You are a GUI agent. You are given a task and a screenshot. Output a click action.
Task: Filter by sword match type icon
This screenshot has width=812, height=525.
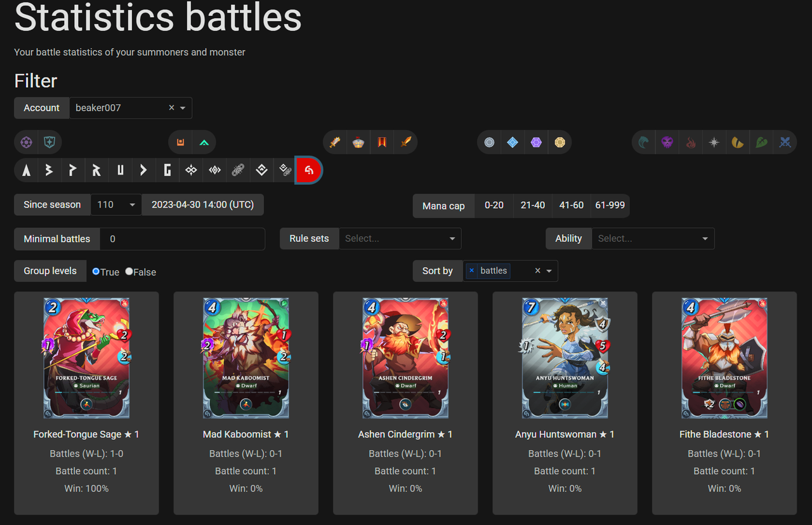tap(335, 142)
